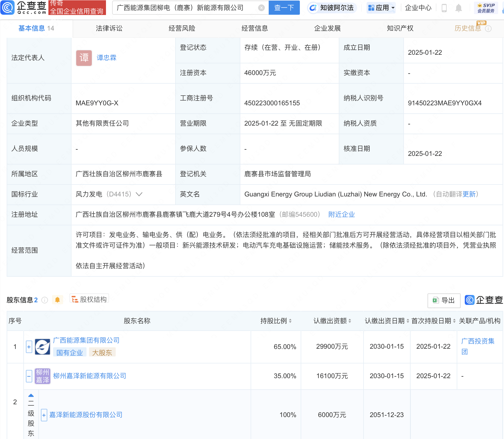Screen dimensions: 504x439
Task: Clear the company search box text
Action: (x=261, y=8)
